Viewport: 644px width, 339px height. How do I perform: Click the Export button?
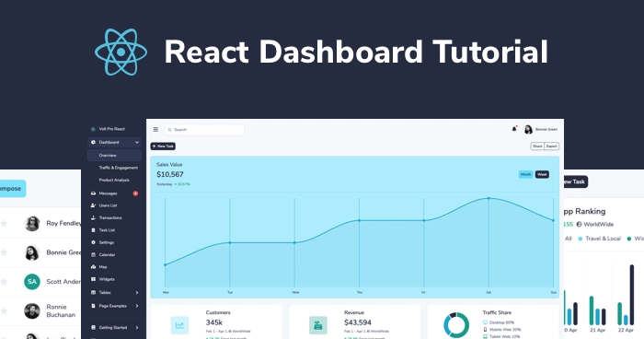(552, 146)
